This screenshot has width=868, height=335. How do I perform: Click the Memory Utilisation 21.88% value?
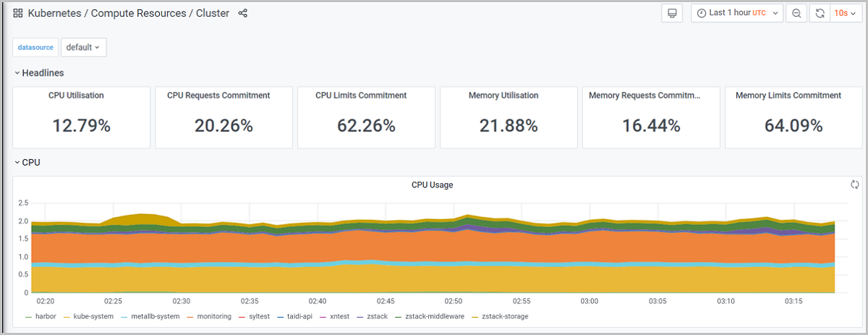[509, 126]
